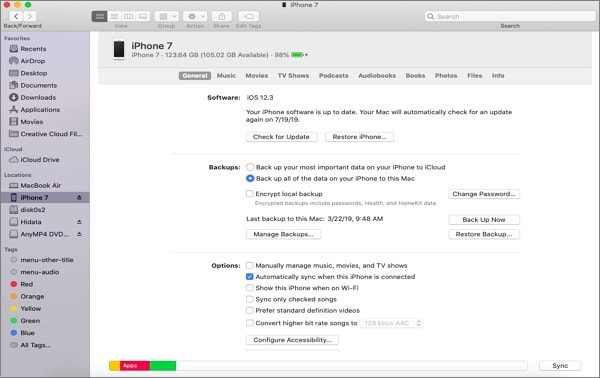Click Check for Update button
The width and height of the screenshot is (600, 378).
tap(281, 137)
